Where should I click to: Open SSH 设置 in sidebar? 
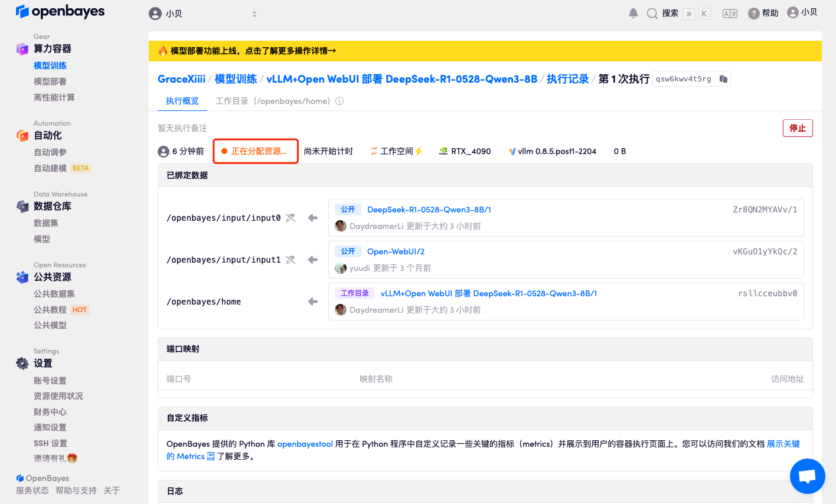coord(50,443)
